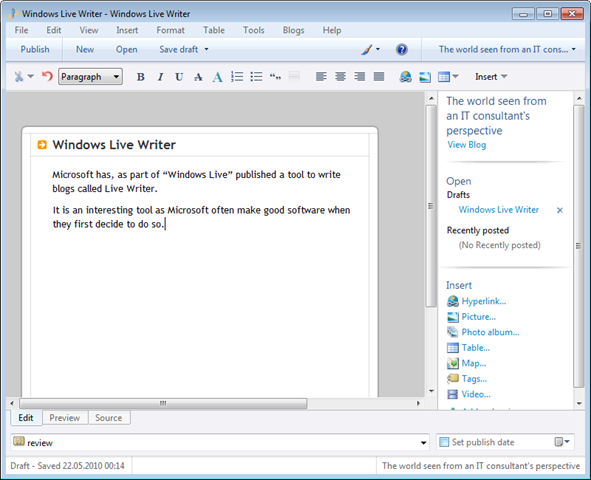Click the post title Windows Live Writer
The height and width of the screenshot is (480, 591).
[114, 145]
